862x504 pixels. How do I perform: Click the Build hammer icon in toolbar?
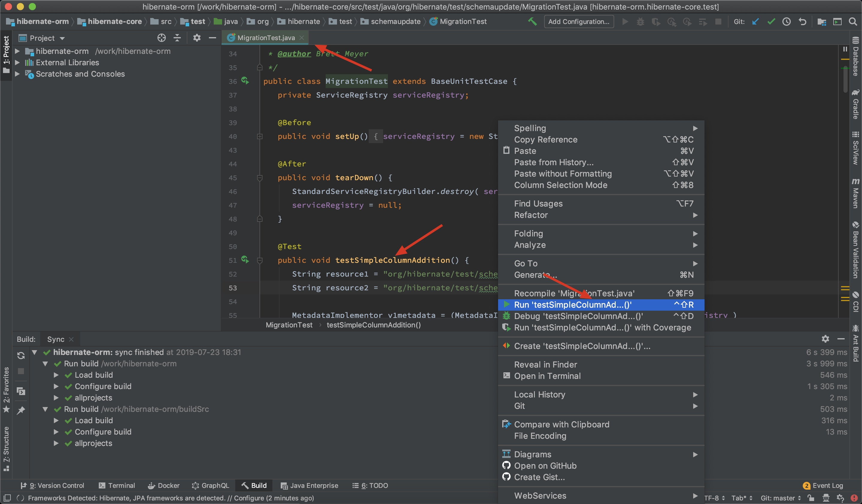[x=532, y=22]
